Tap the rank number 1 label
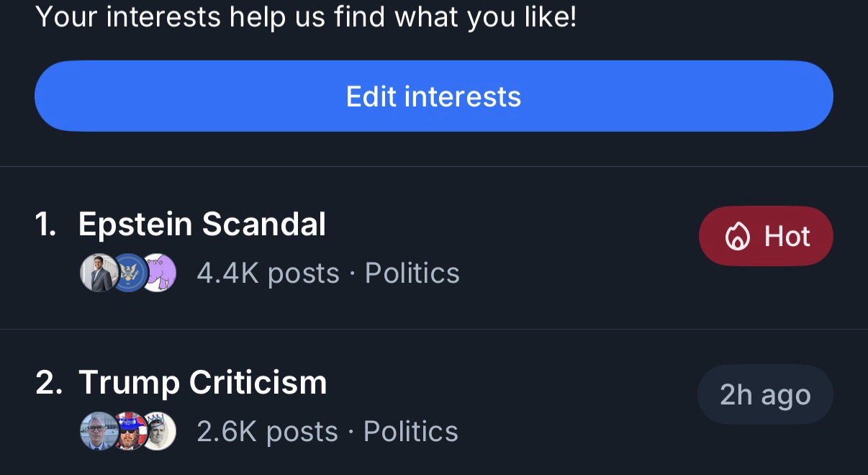The image size is (868, 475). point(46,225)
